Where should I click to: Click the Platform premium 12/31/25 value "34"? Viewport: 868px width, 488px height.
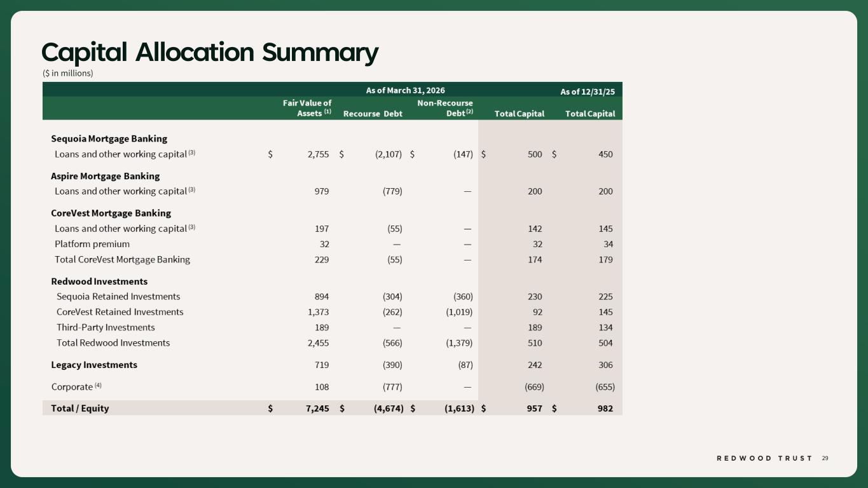[x=607, y=244]
